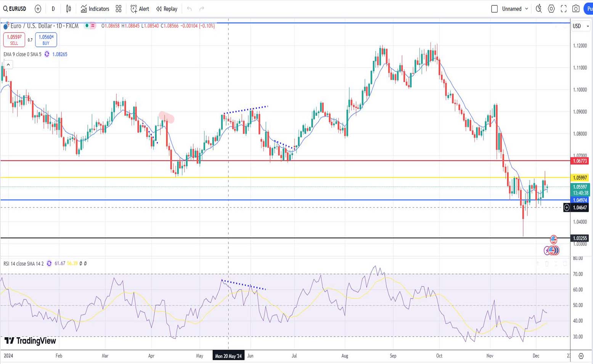Screen dimensions: 593x364
Task: Open the D timeframe interval selector
Action: tap(53, 9)
